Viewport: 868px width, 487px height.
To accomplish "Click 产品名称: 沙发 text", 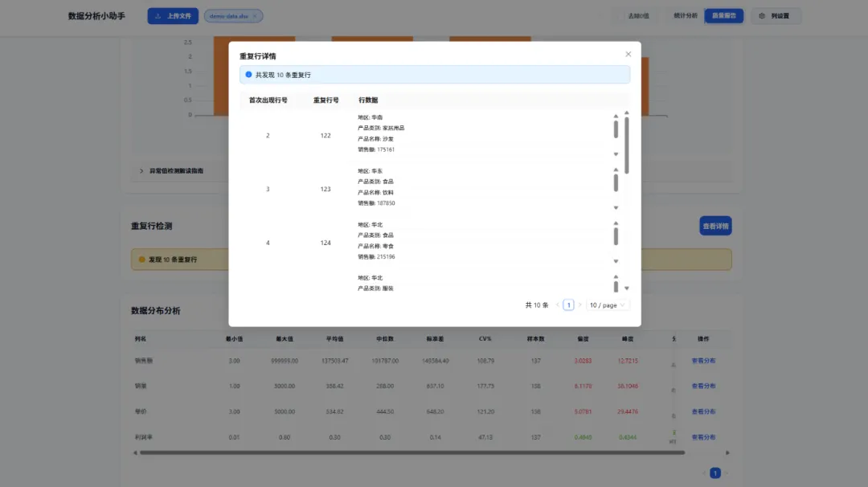I will tap(376, 139).
